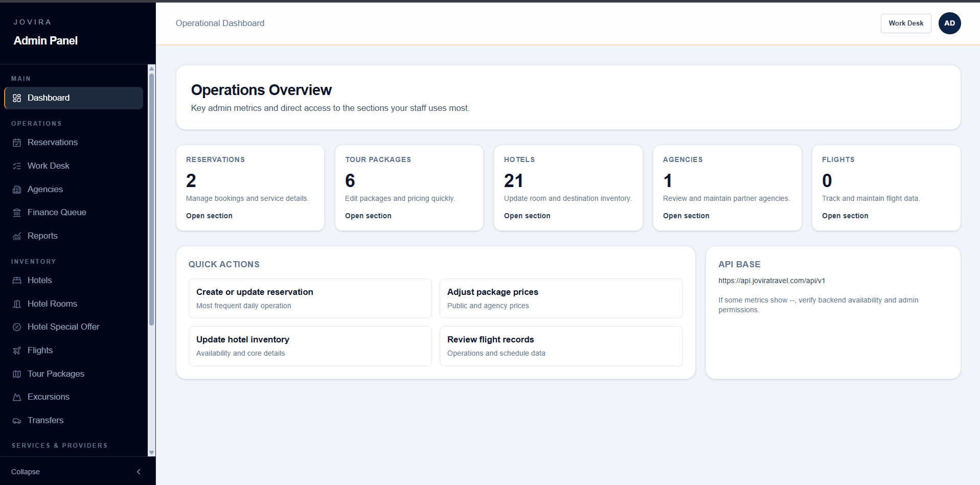Choose Create or update reservation quick action

coord(310,298)
